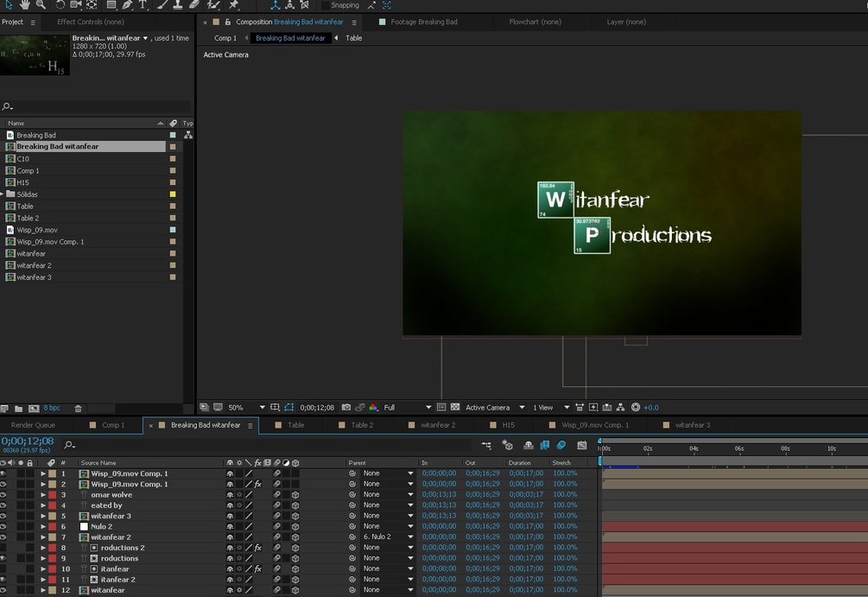Select the Rectangle shape tool

pos(111,5)
